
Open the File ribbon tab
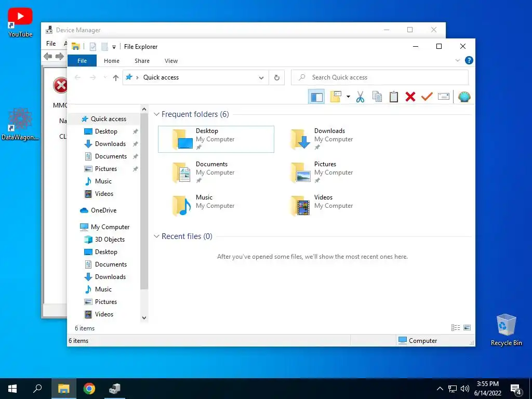[82, 61]
